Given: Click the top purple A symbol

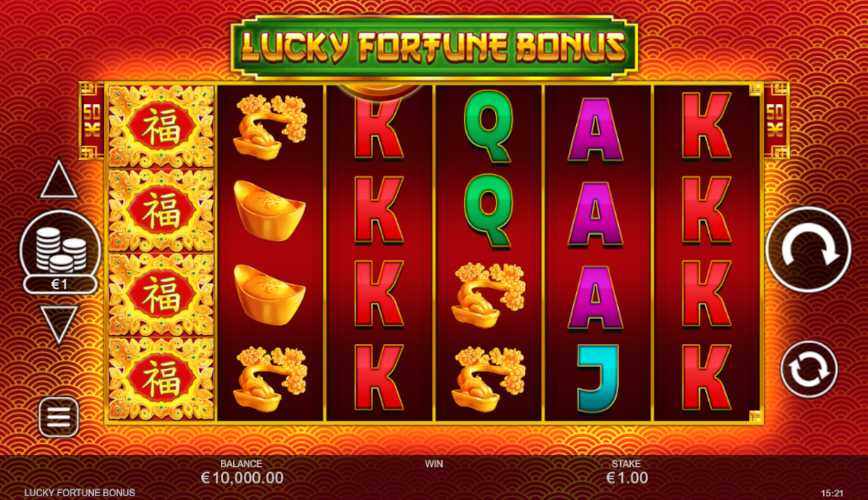Looking at the screenshot, I should pos(596,129).
